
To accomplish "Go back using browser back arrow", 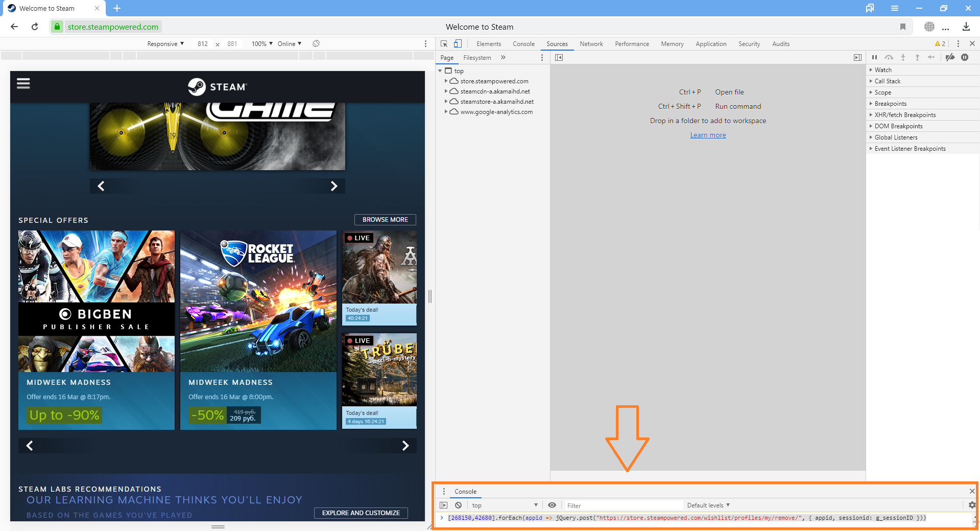I will (x=14, y=27).
